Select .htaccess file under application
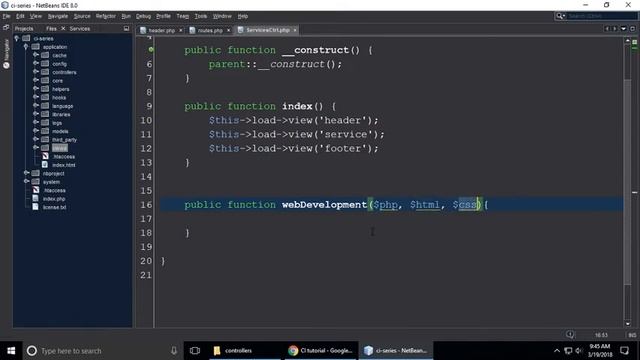Screen dimensions: 640x360 [x=64, y=156]
